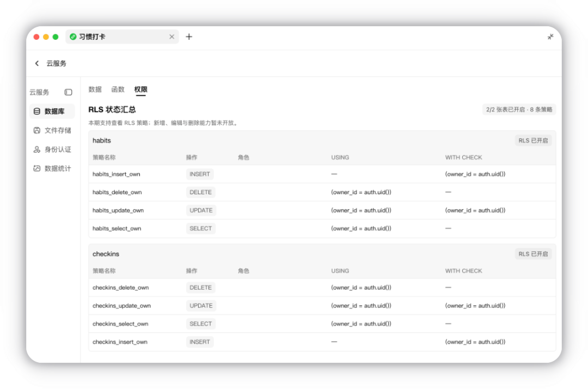This screenshot has width=588, height=389.
Task: Click the habits table section header
Action: 322,140
